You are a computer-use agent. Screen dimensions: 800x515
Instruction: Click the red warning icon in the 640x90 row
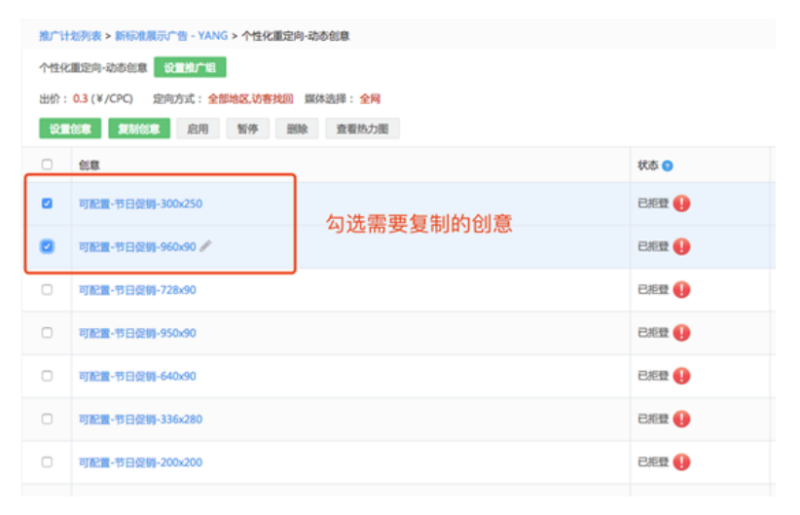(682, 376)
